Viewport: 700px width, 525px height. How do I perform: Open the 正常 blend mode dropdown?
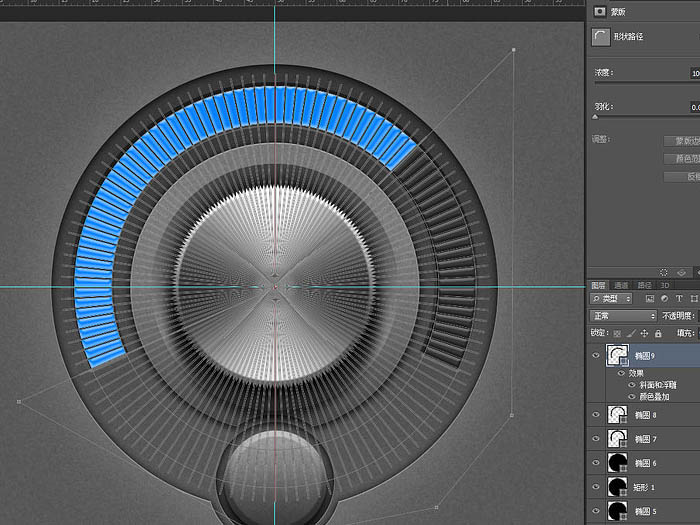point(623,316)
